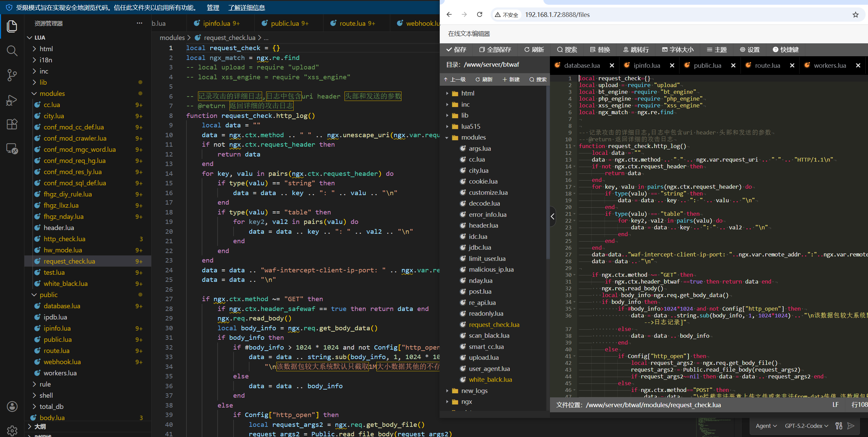Screen dimensions: 868x437
Task: Close the database.lua tab in online editor
Action: point(612,65)
